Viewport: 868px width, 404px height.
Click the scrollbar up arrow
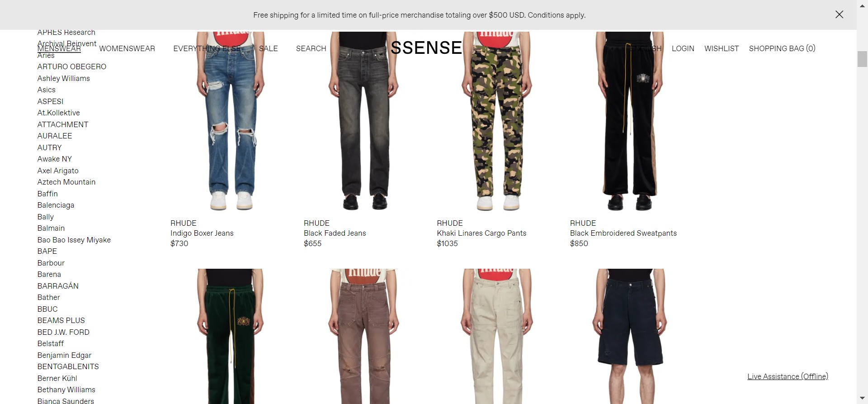pyautogui.click(x=862, y=5)
